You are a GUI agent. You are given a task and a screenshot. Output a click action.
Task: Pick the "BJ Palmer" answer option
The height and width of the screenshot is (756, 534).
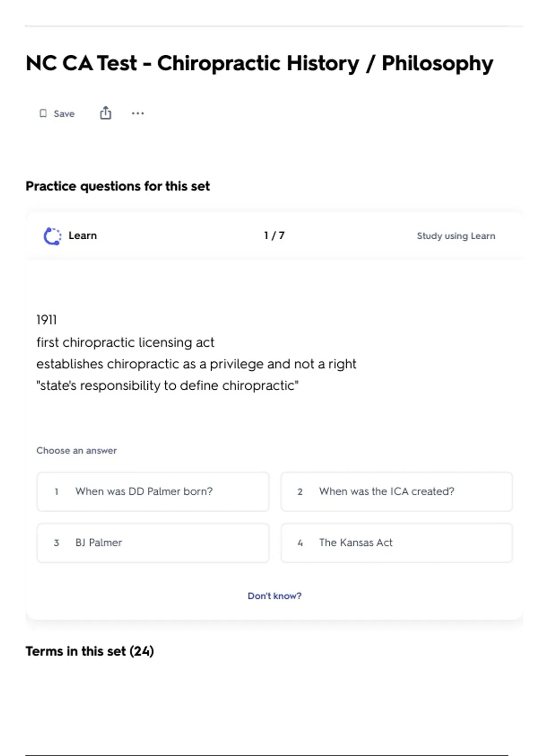[x=153, y=543]
